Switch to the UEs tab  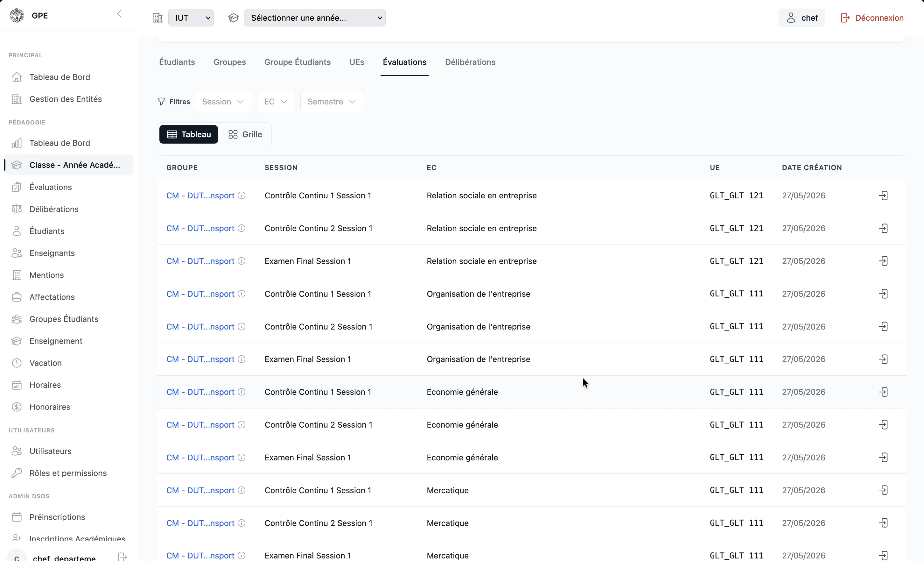357,62
